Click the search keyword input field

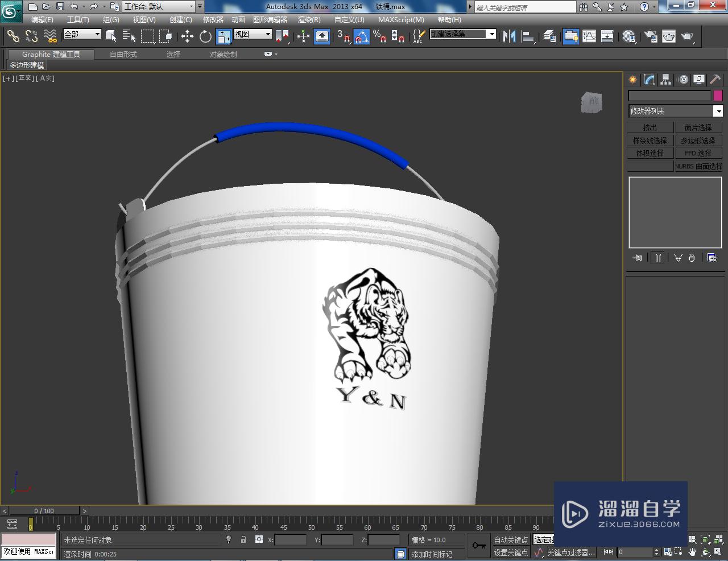[x=525, y=7]
